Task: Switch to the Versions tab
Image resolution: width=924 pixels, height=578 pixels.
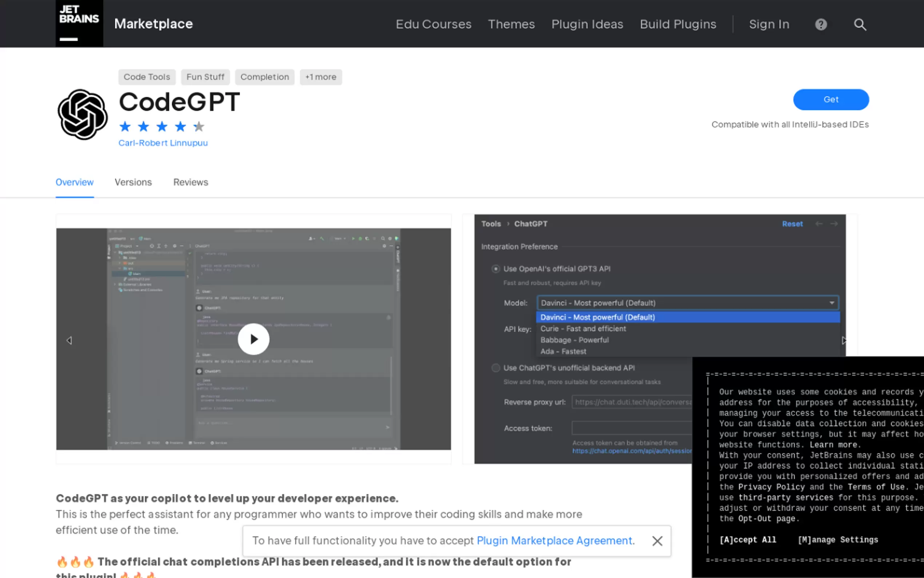Action: pyautogui.click(x=133, y=182)
